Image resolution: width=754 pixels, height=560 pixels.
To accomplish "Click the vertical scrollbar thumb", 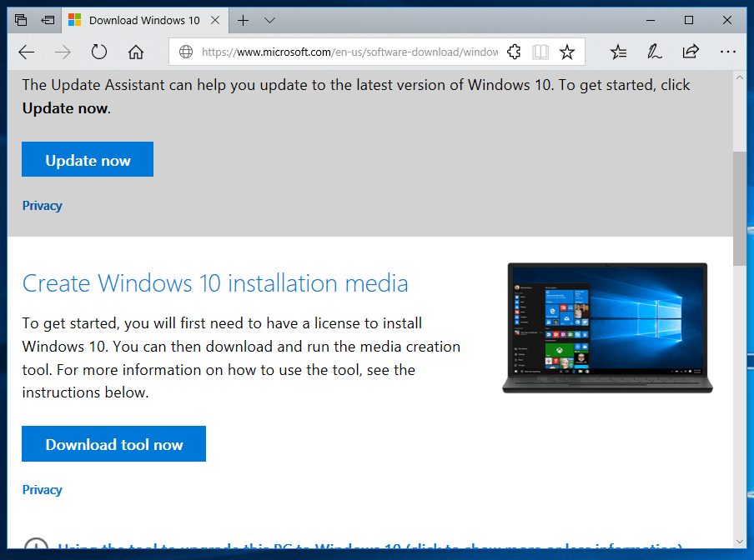I will tap(740, 208).
